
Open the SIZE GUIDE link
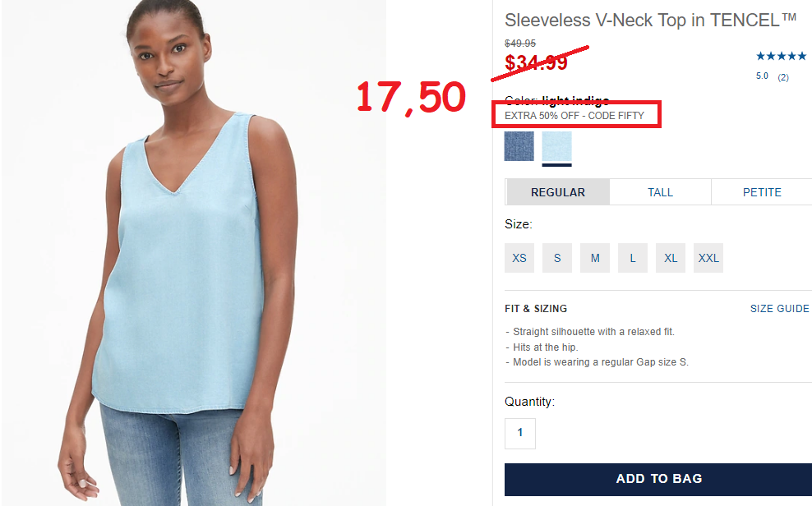tap(779, 308)
